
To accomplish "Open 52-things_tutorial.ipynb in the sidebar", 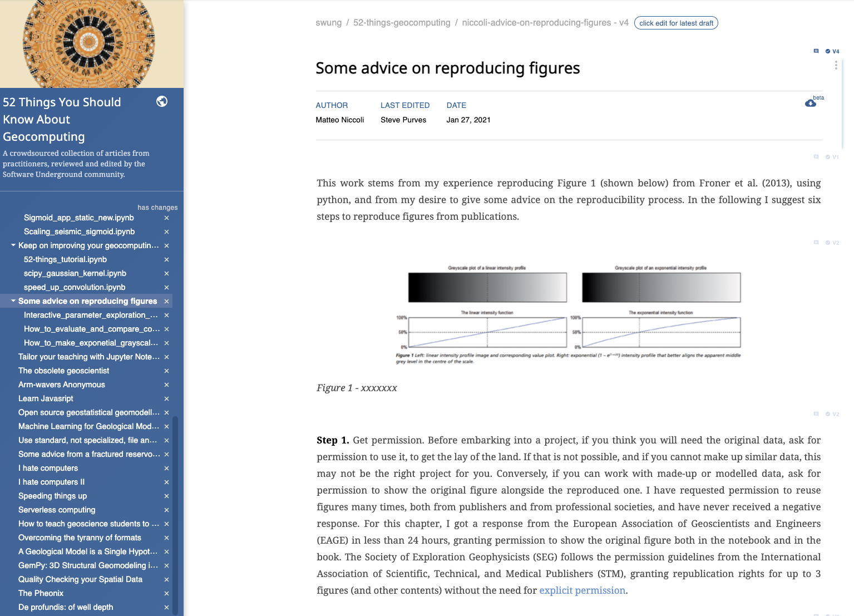I will 65,260.
